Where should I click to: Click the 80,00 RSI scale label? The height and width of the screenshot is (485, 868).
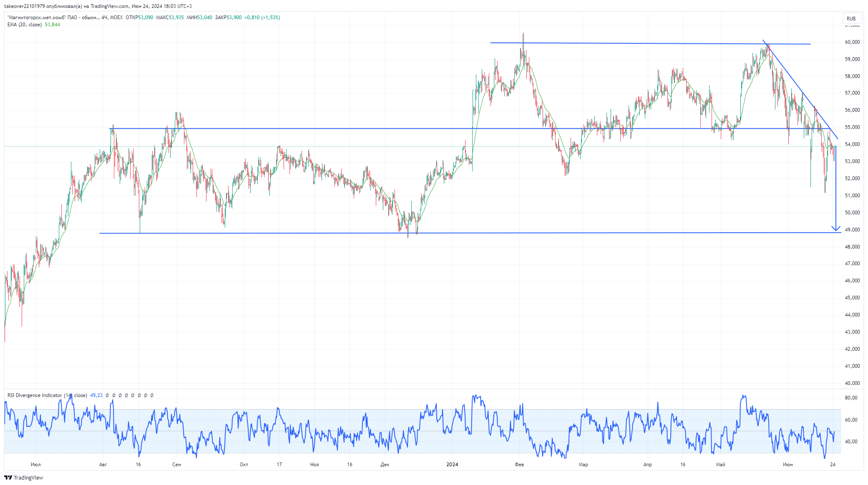(x=851, y=398)
